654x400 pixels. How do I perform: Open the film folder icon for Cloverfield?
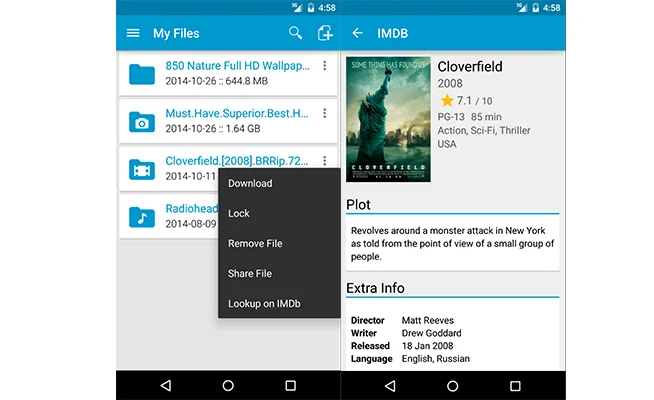coord(142,169)
